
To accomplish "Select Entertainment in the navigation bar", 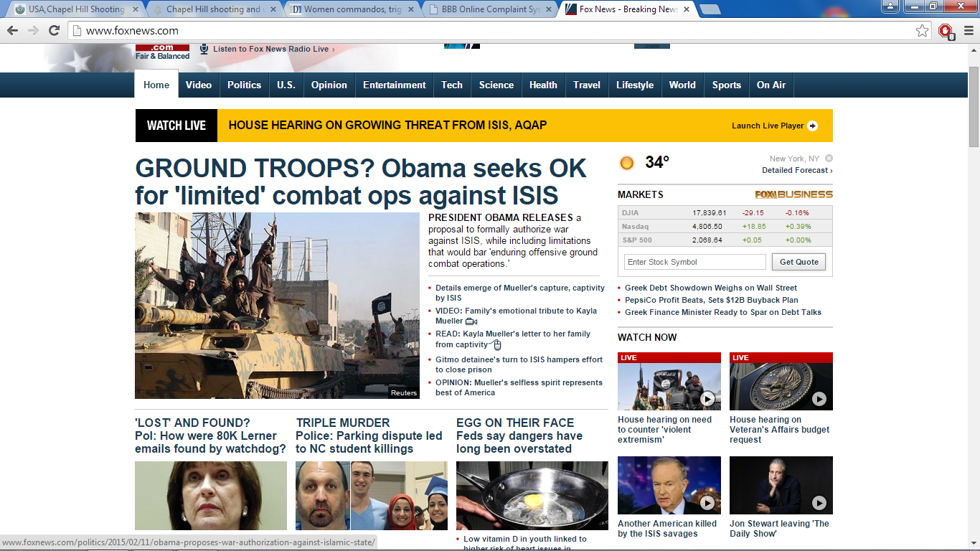I will click(x=395, y=85).
